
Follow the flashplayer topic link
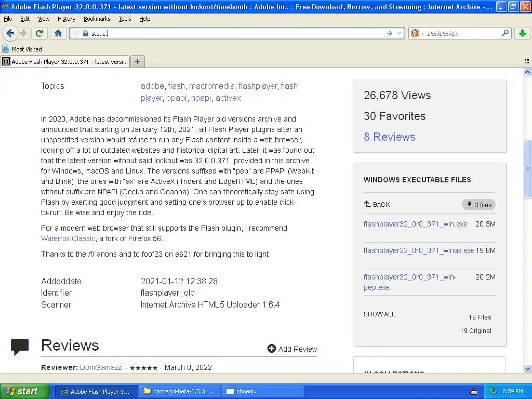coord(258,86)
